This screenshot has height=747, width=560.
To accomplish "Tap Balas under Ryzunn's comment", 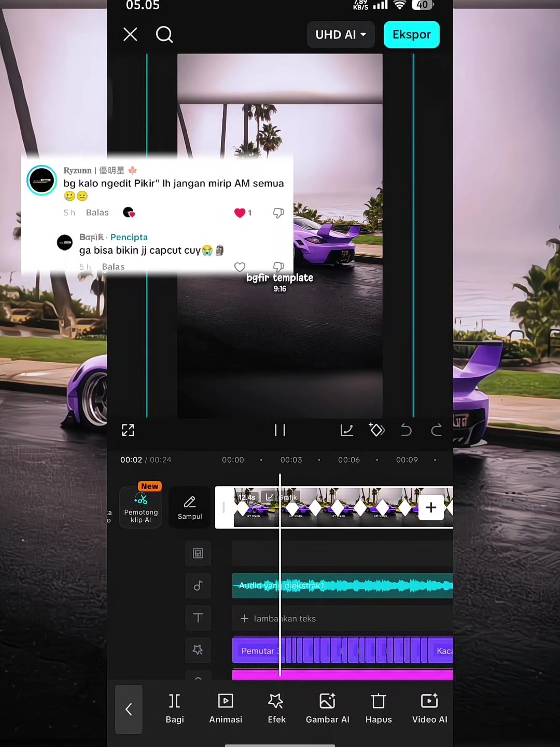I will (x=97, y=213).
